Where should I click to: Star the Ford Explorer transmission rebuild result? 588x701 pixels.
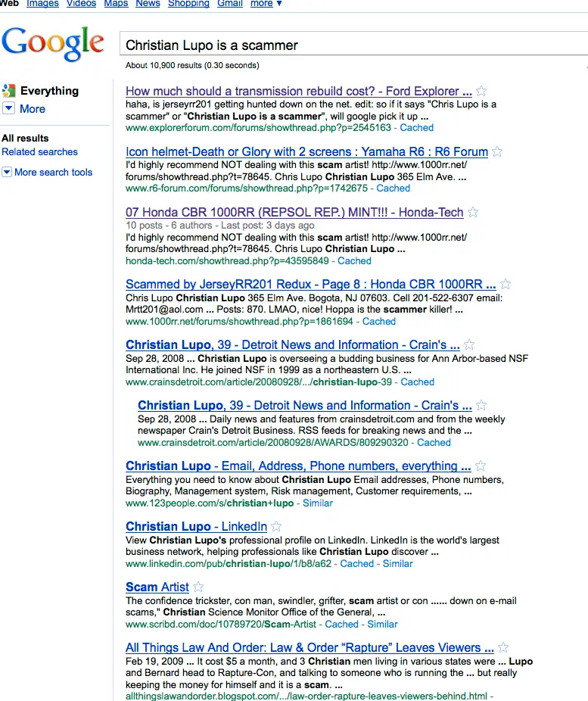481,91
